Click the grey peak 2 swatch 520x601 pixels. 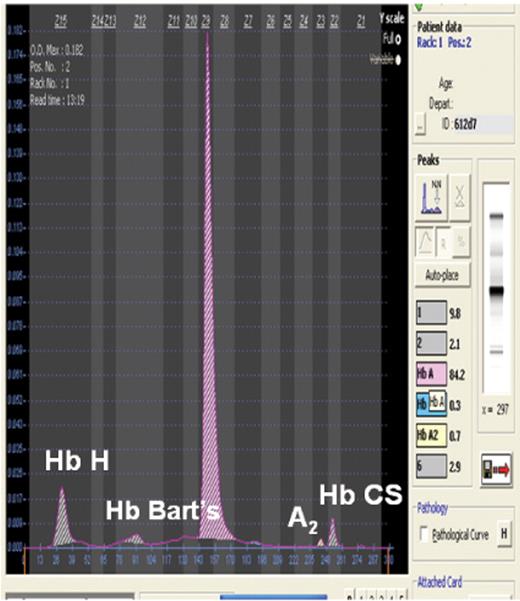[x=431, y=343]
